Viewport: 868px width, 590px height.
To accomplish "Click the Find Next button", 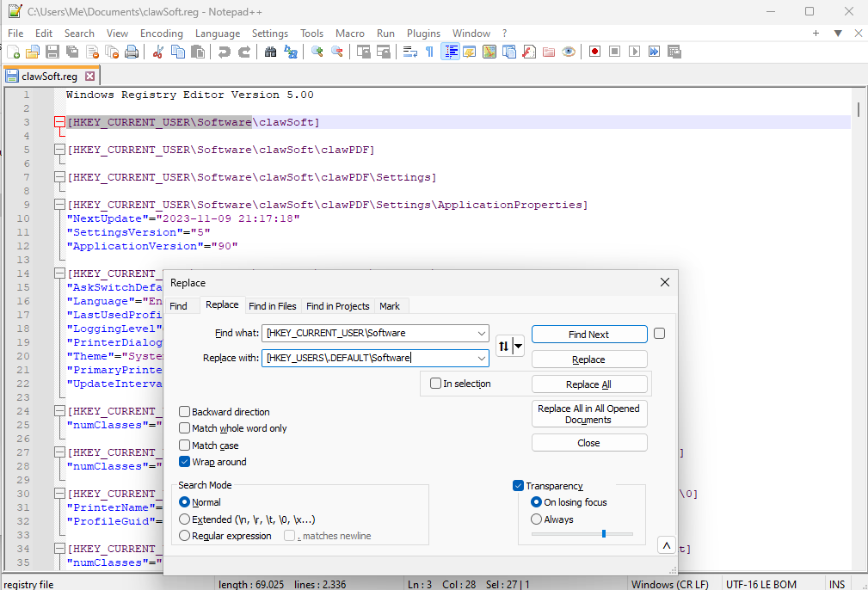I will click(x=589, y=335).
